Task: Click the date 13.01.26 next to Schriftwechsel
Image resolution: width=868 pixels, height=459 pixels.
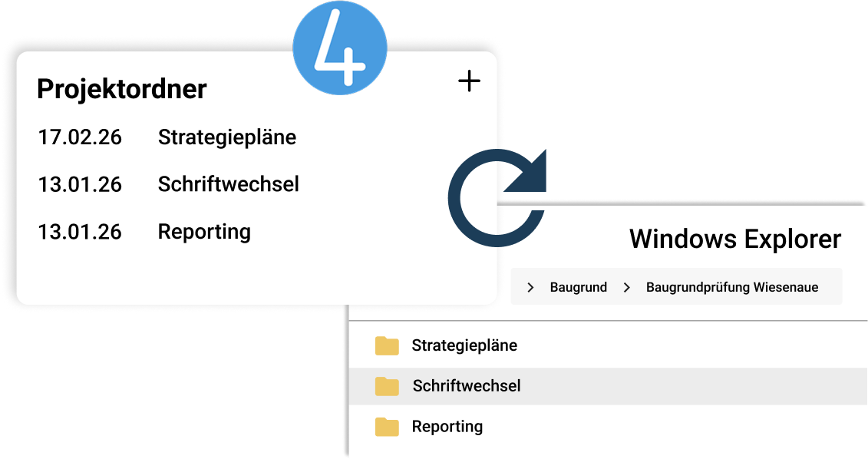Action: tap(80, 184)
